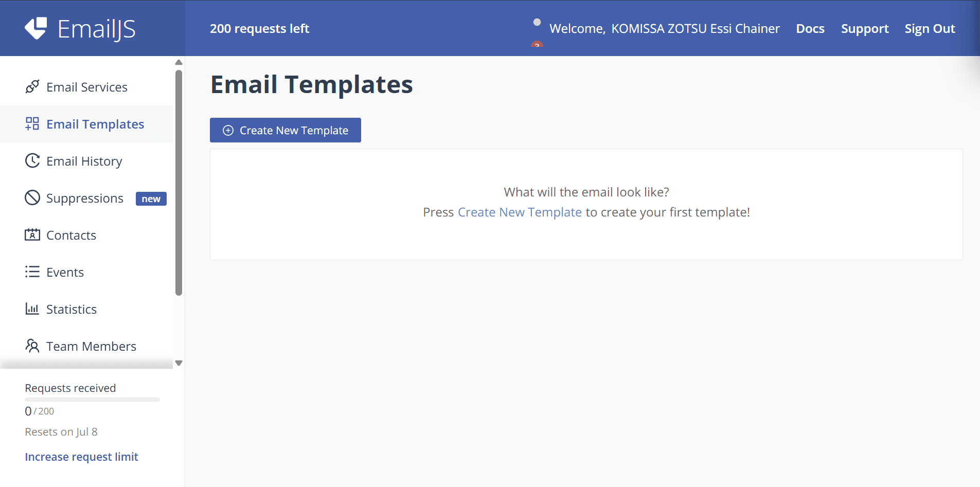Select the Suppressions prohibition icon
Screen dimensions: 980x487
pos(32,197)
